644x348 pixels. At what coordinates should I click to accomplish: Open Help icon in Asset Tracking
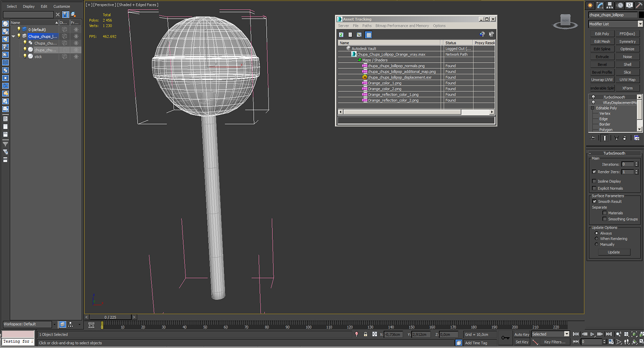tap(482, 34)
